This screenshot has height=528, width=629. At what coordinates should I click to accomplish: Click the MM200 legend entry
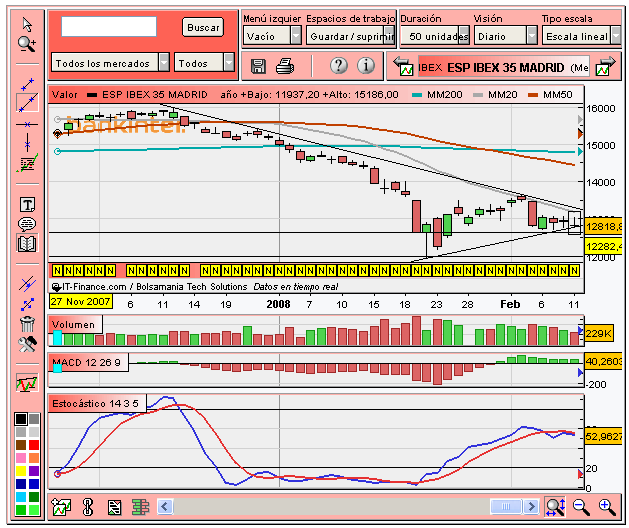pos(438,95)
